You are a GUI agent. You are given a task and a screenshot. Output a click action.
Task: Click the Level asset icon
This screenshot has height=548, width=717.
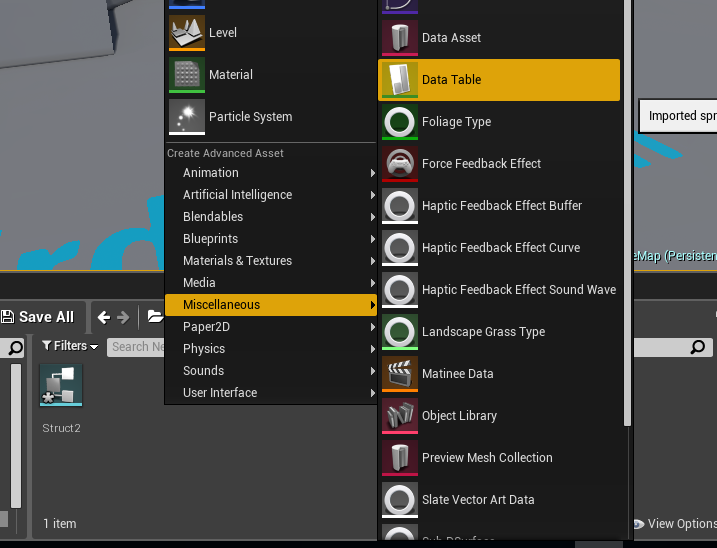pyautogui.click(x=187, y=32)
